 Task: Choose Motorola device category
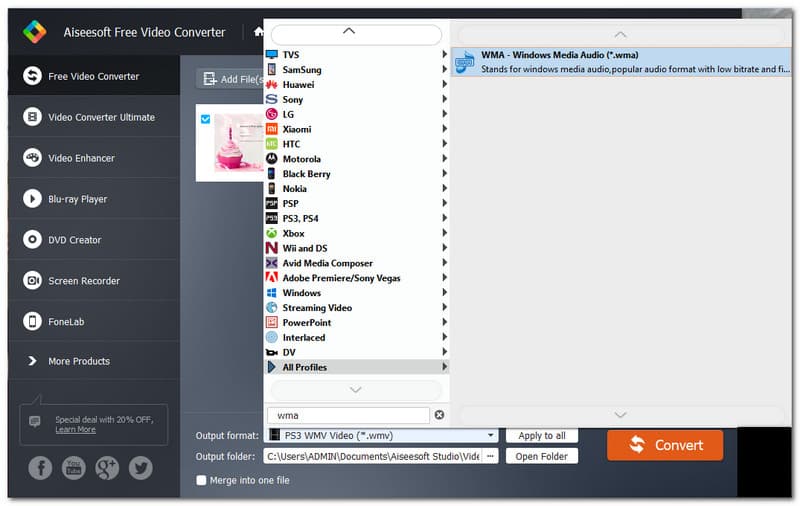(x=356, y=159)
